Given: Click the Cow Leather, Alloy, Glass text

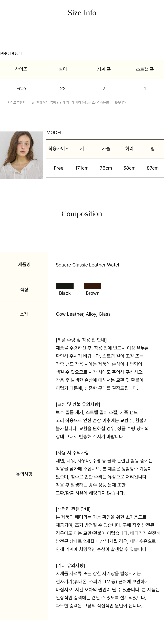Looking at the screenshot, I should (83, 314).
